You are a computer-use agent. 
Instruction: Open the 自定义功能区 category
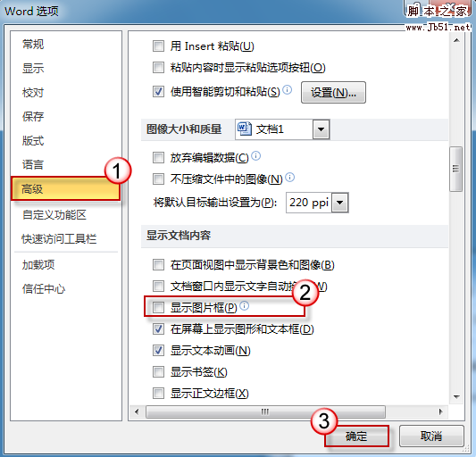coord(54,214)
